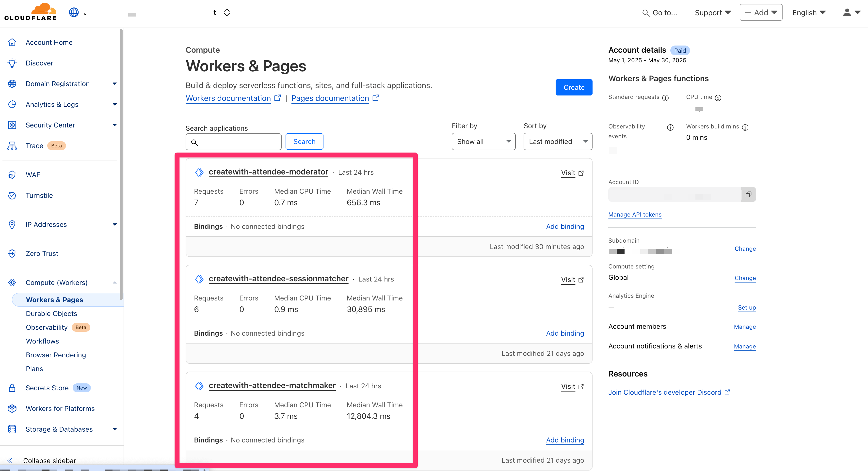The image size is (868, 471).
Task: Open Workflows page
Action: (x=42, y=341)
